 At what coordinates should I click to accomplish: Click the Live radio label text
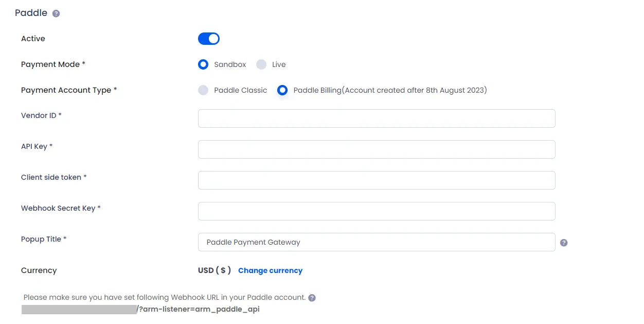tap(279, 64)
